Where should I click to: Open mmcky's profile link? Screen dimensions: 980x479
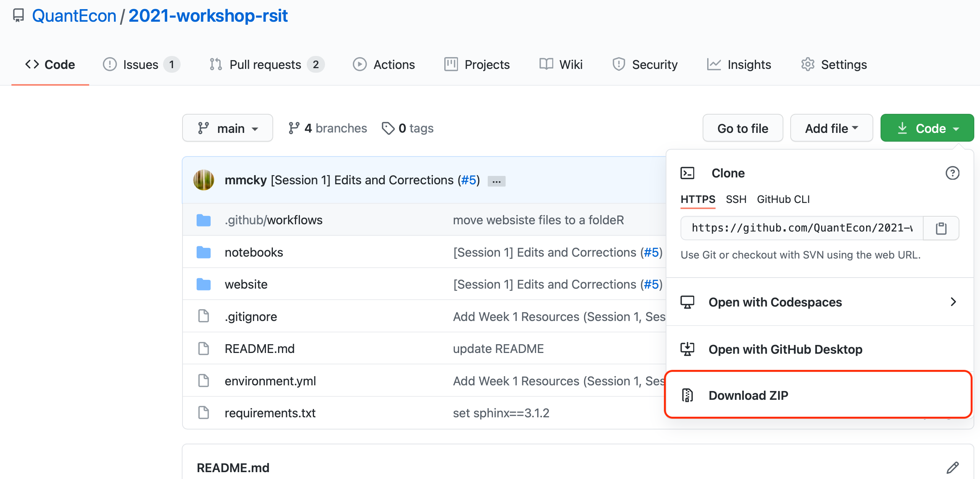click(245, 180)
